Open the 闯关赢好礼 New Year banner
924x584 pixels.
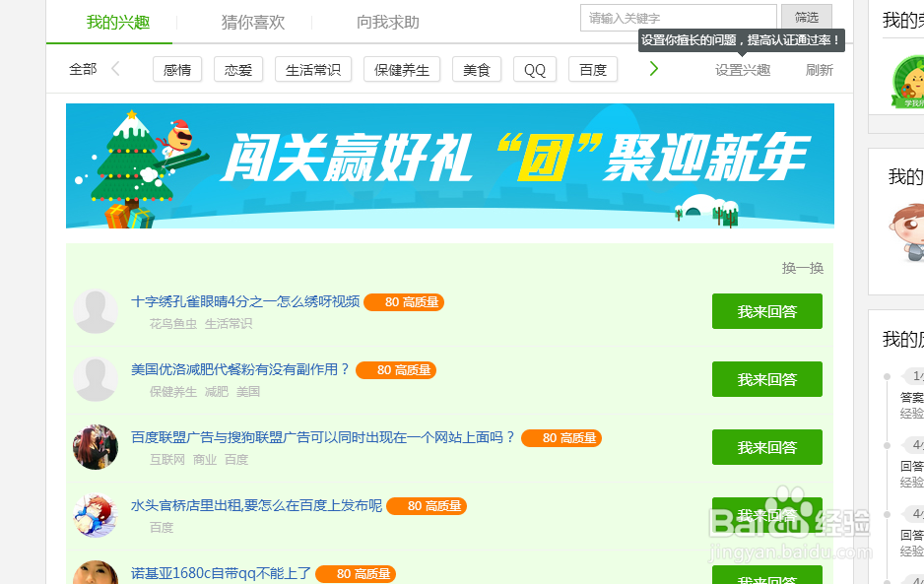point(450,166)
